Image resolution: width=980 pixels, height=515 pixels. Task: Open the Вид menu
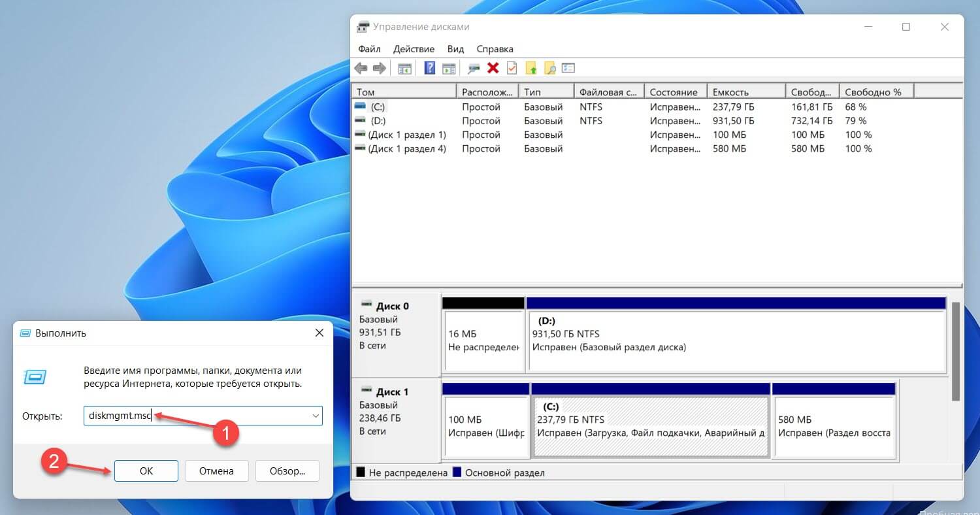[455, 49]
